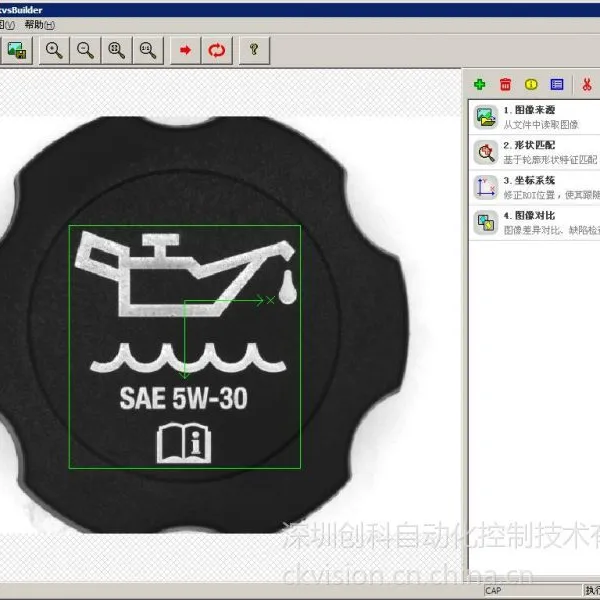
Task: Click the 1:1 actual size zoom icon
Action: coord(148,50)
